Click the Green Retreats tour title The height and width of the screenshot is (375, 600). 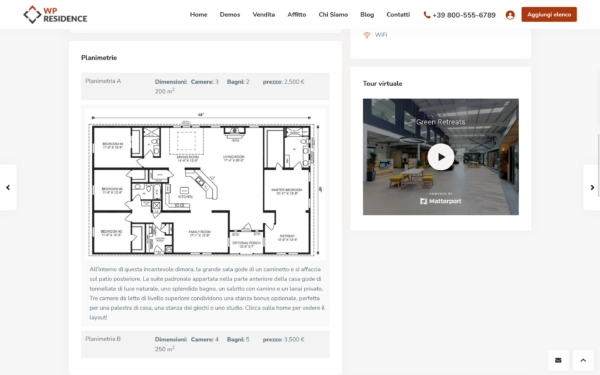pyautogui.click(x=440, y=122)
